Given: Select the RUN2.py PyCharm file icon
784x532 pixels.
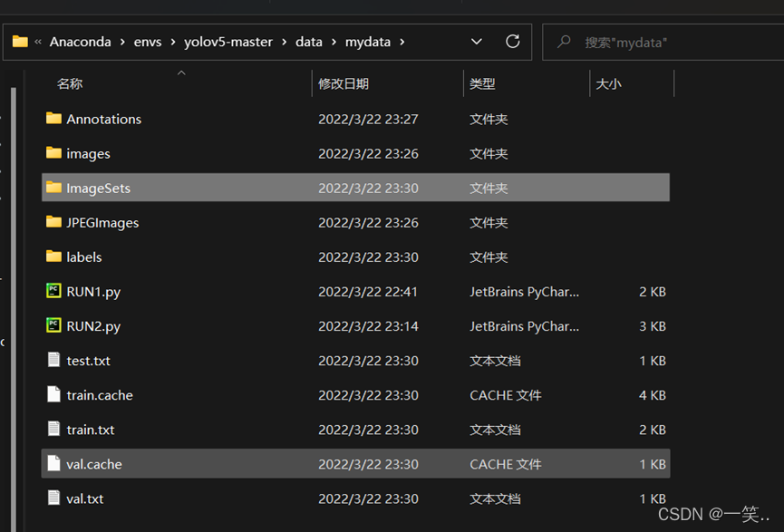Looking at the screenshot, I should click(x=53, y=325).
